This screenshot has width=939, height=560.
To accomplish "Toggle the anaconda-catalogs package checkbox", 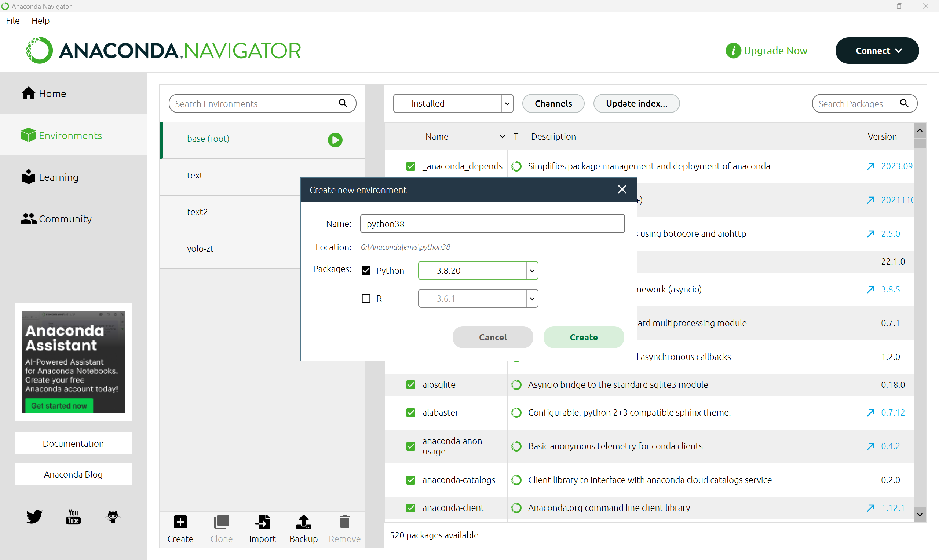I will click(x=410, y=480).
